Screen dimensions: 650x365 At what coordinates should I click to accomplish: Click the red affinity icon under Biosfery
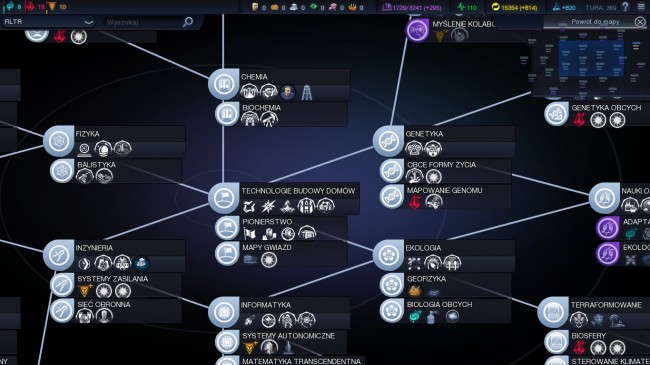pos(579,348)
